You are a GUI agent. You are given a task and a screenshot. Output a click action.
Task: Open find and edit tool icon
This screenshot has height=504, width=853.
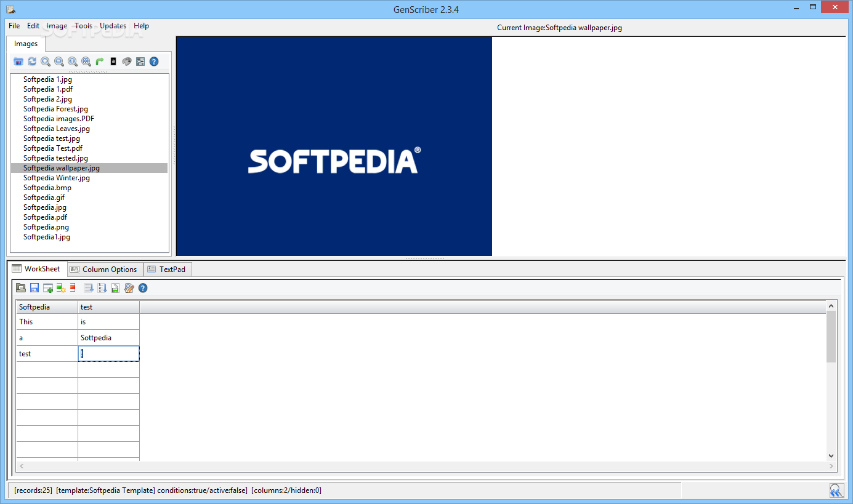click(x=129, y=287)
